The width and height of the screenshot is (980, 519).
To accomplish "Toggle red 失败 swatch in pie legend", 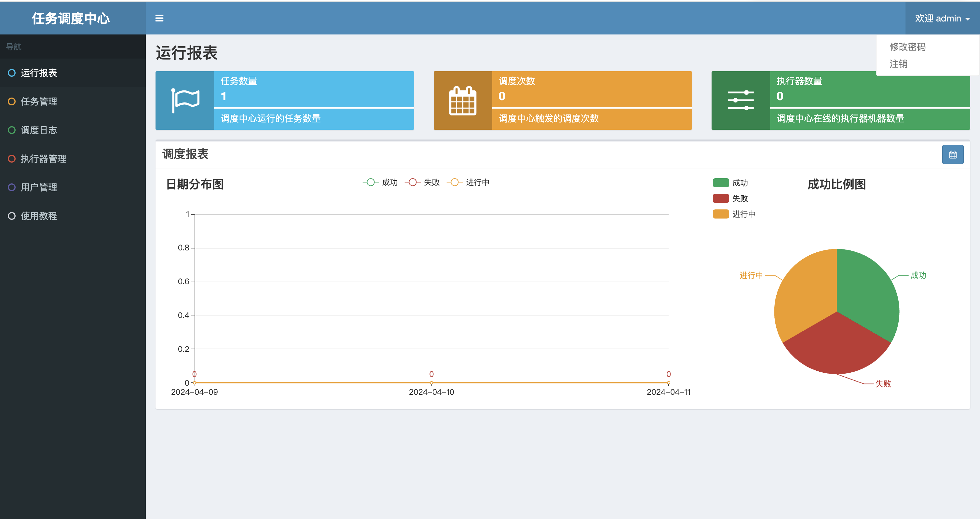I will (721, 198).
